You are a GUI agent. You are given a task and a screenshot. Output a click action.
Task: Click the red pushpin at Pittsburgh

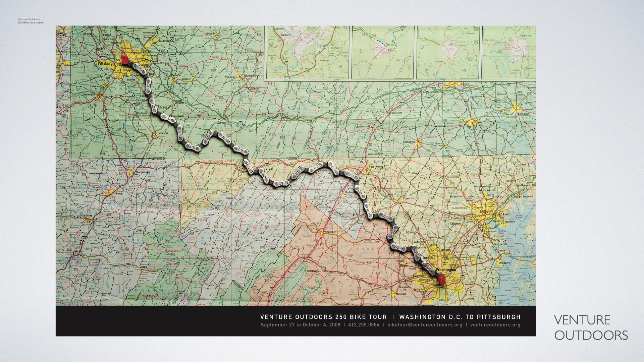click(125, 60)
